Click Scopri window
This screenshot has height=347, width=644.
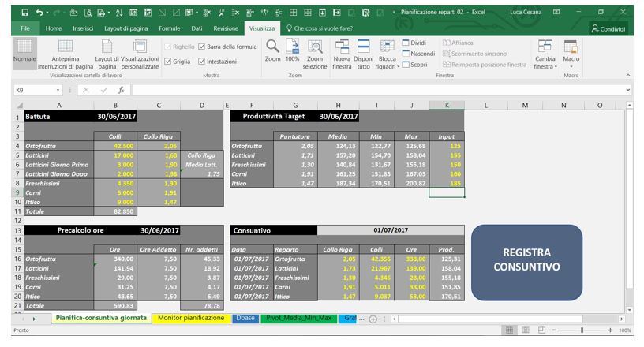(x=415, y=65)
